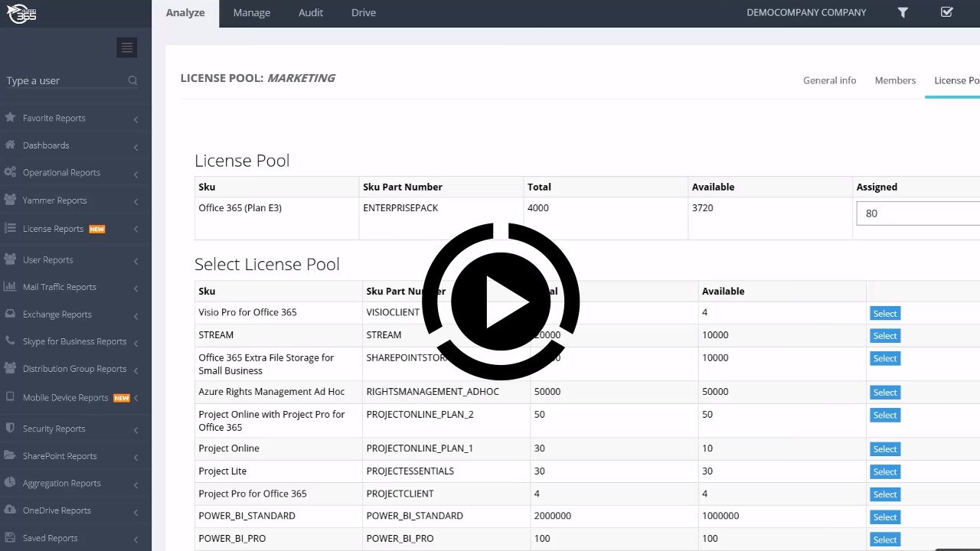Expand the Exchange Reports chevron
This screenshot has width=980, height=551.
[136, 315]
